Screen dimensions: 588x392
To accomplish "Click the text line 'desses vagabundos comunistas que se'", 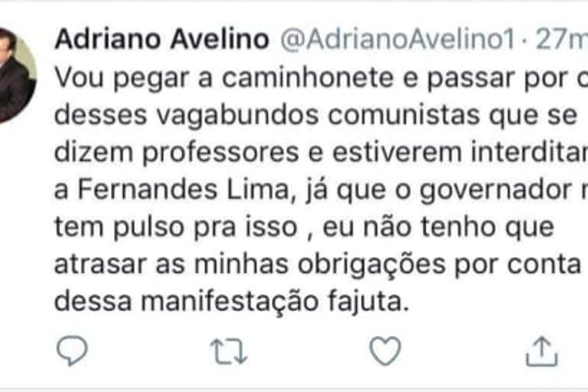I will pyautogui.click(x=316, y=115).
